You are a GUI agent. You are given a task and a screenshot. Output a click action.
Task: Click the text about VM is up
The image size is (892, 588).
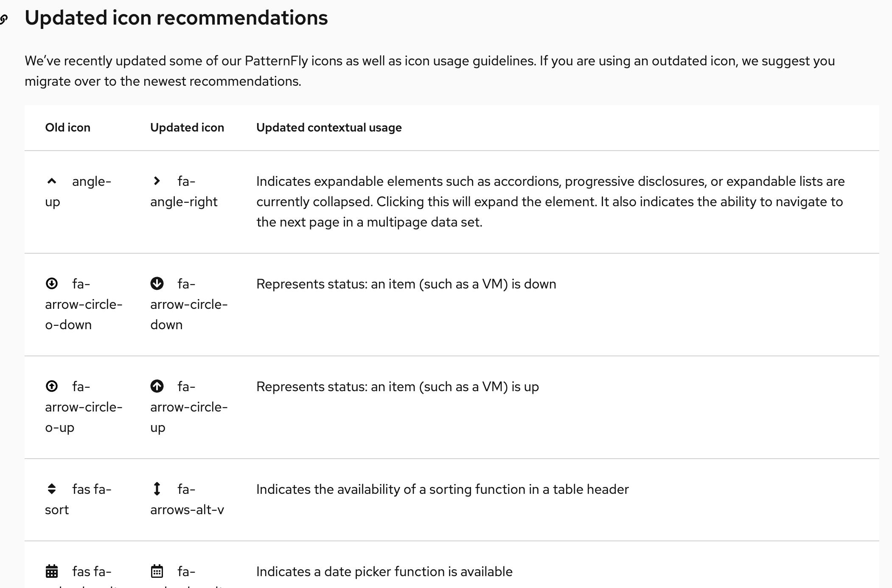click(398, 386)
